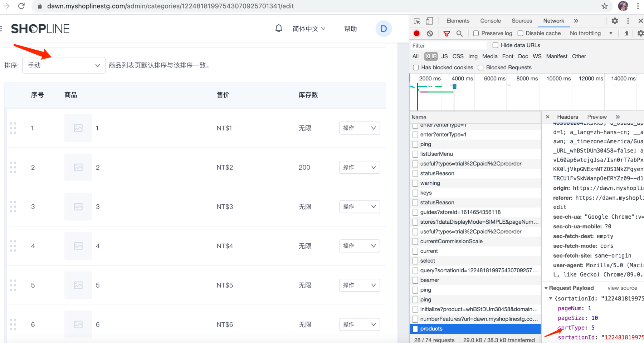Grab the drag handle of product row 1
The height and width of the screenshot is (343, 644).
pos(13,128)
